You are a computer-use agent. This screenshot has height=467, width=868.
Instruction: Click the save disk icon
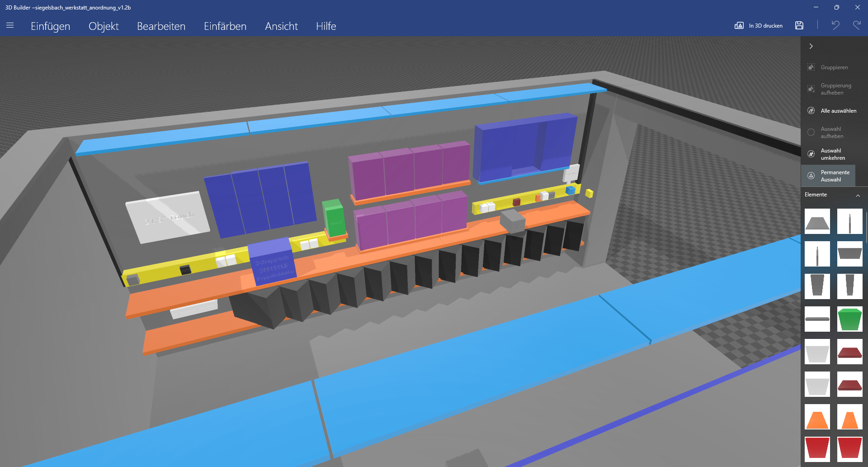click(x=799, y=26)
